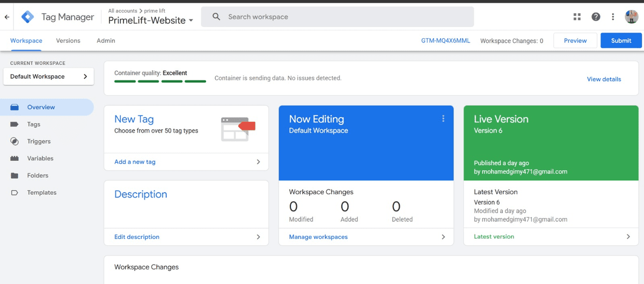Switch to the Admin tab
This screenshot has height=284, width=644.
click(x=106, y=41)
